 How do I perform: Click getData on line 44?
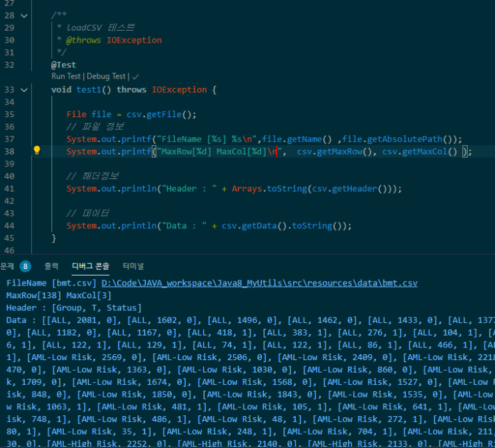point(259,226)
